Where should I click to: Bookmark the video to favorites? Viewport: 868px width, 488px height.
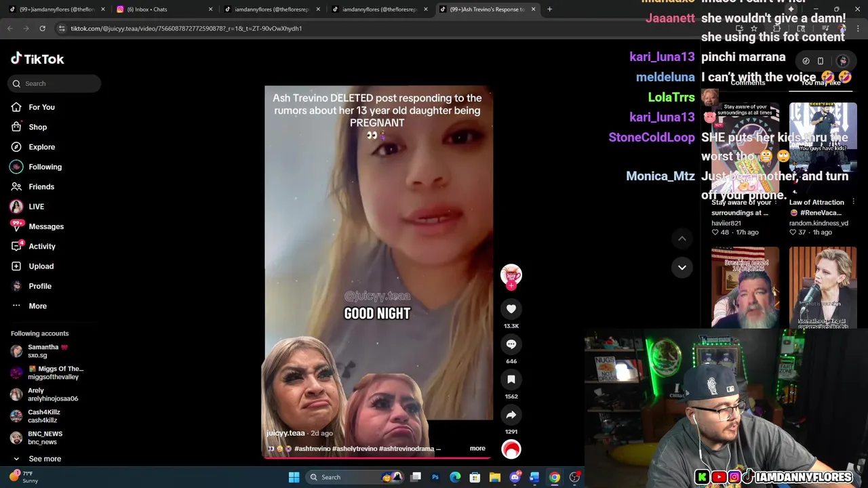pos(511,380)
